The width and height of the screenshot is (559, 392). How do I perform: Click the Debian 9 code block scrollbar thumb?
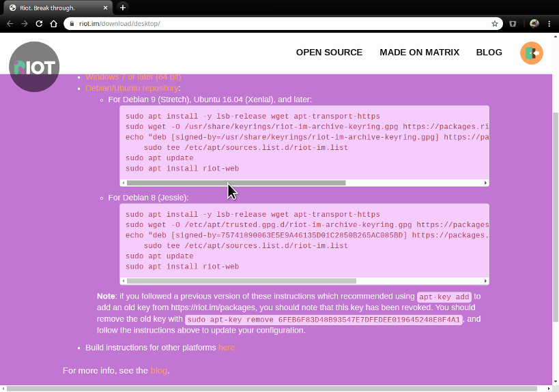click(x=235, y=183)
